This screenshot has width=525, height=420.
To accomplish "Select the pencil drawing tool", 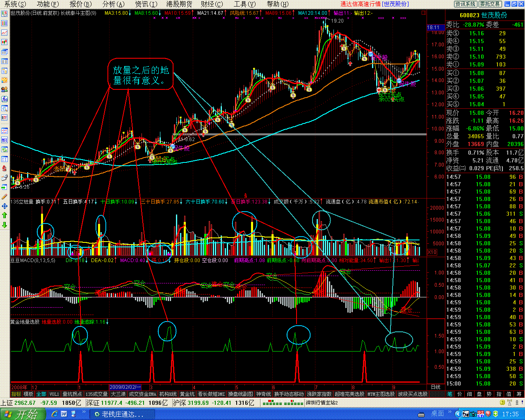I will coord(5,196).
